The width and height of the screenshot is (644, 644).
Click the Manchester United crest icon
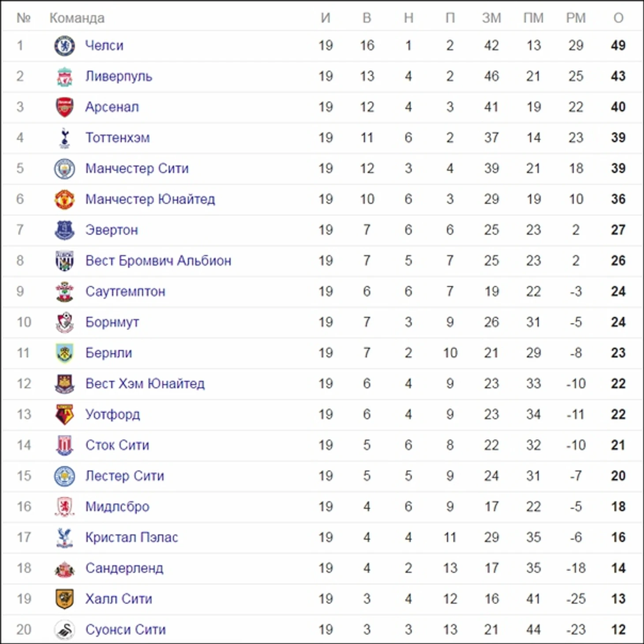pyautogui.click(x=64, y=199)
